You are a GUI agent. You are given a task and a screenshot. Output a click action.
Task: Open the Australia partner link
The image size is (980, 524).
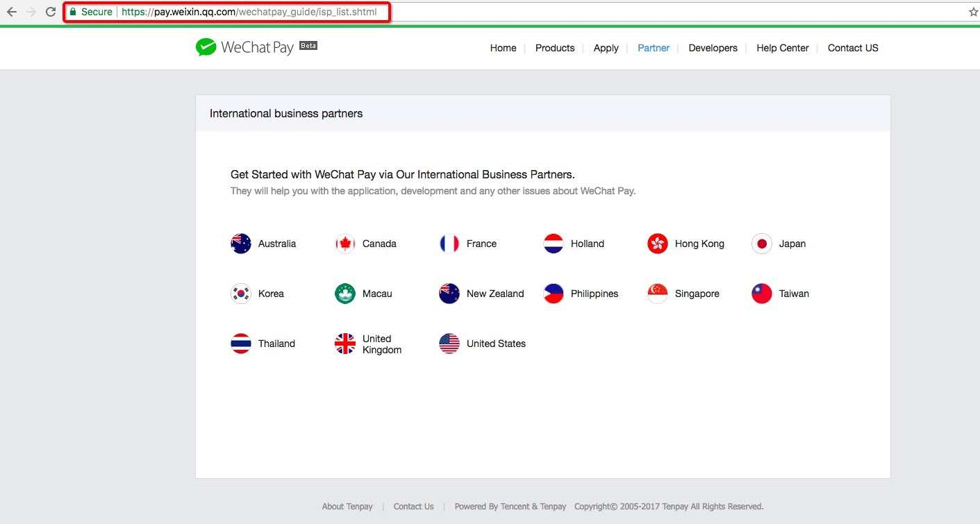[x=277, y=244]
